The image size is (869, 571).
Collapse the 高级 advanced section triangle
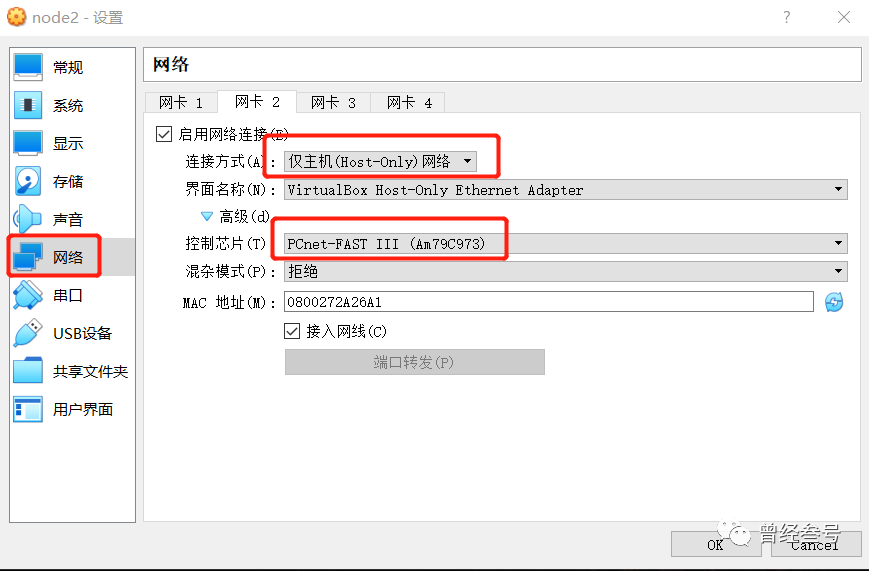coord(207,216)
